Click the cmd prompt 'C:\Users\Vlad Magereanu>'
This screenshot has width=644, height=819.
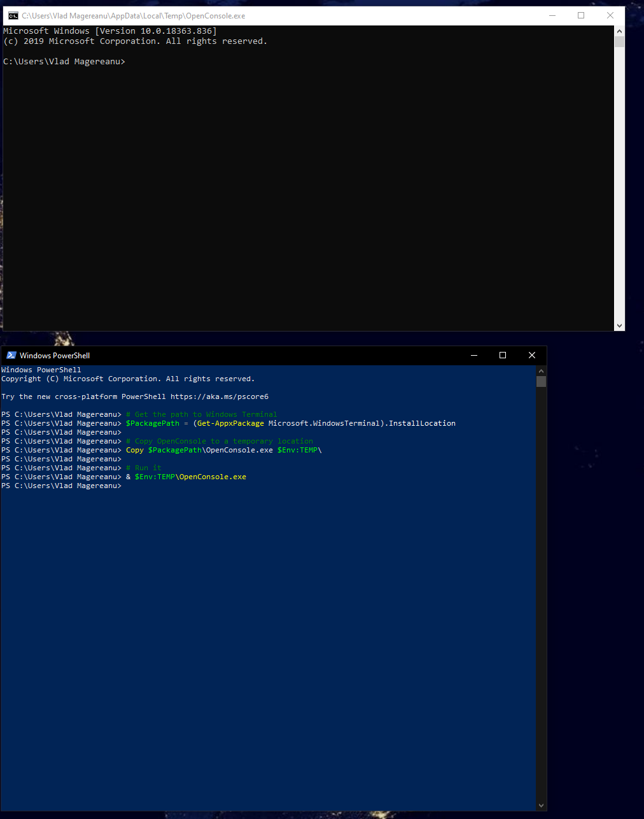point(64,61)
